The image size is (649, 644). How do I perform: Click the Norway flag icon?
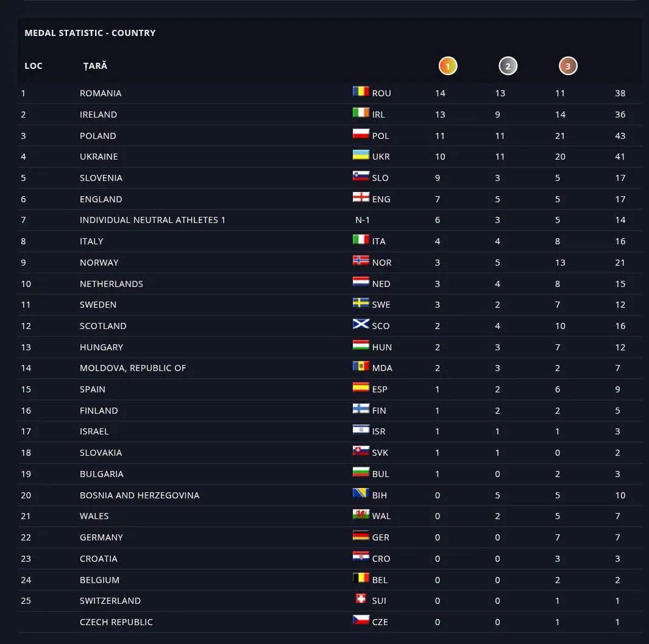pos(361,261)
